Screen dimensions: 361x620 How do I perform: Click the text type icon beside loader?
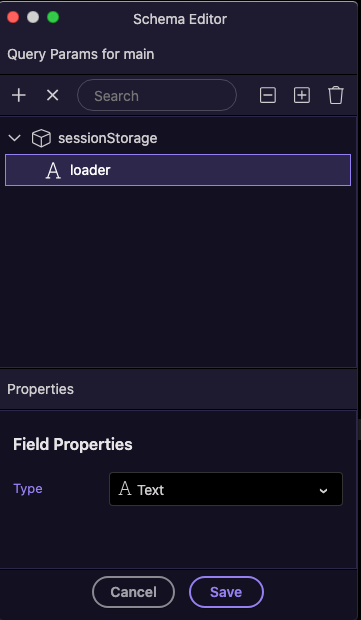pos(53,170)
